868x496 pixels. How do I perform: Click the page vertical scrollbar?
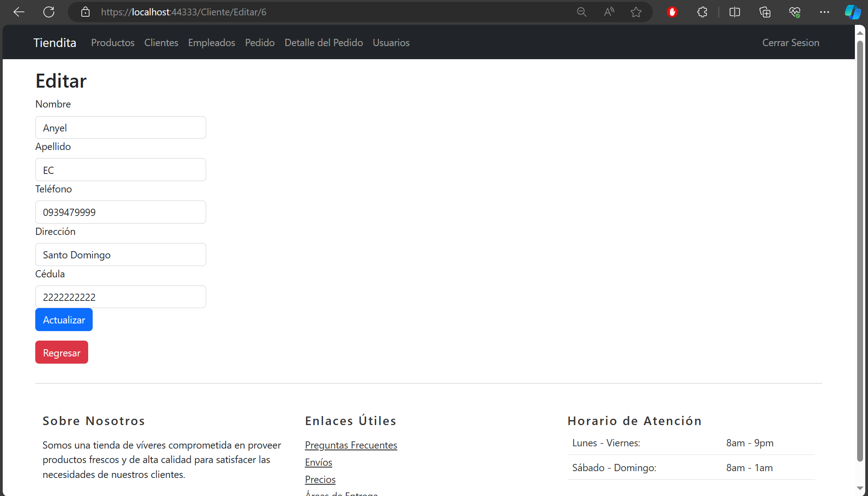coord(860,248)
